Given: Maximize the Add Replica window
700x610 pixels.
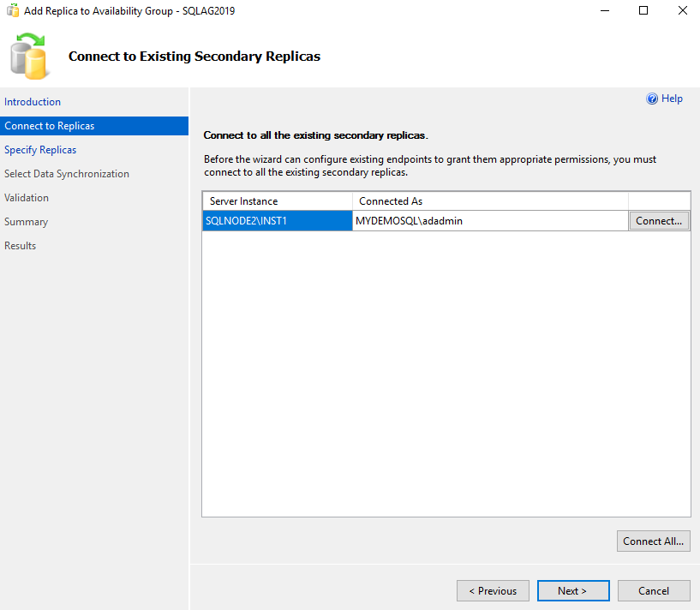Looking at the screenshot, I should click(x=644, y=10).
